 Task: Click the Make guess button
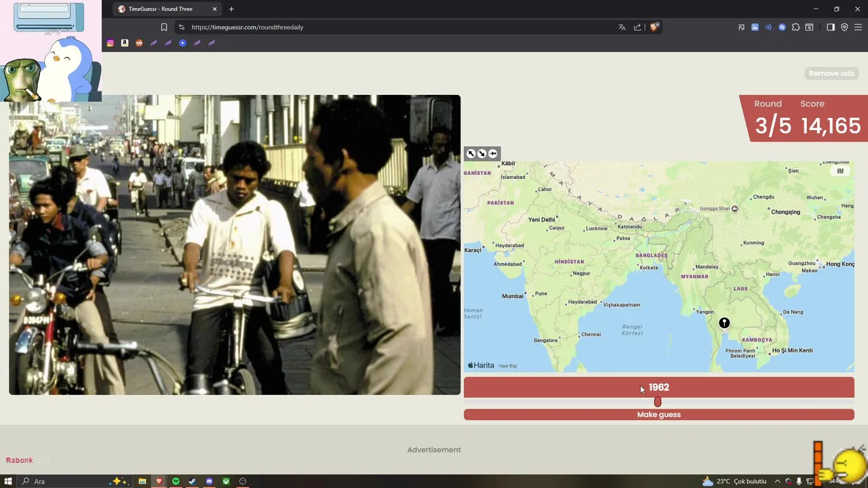tap(658, 415)
